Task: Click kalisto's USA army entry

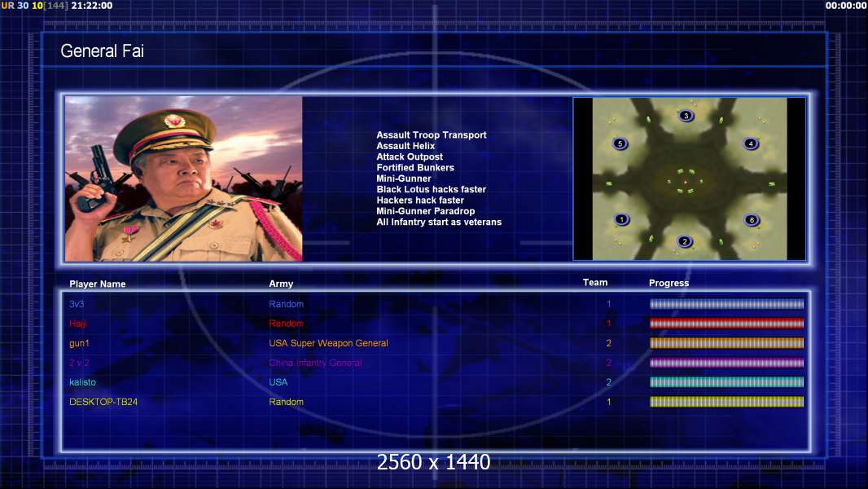Action: [x=278, y=382]
